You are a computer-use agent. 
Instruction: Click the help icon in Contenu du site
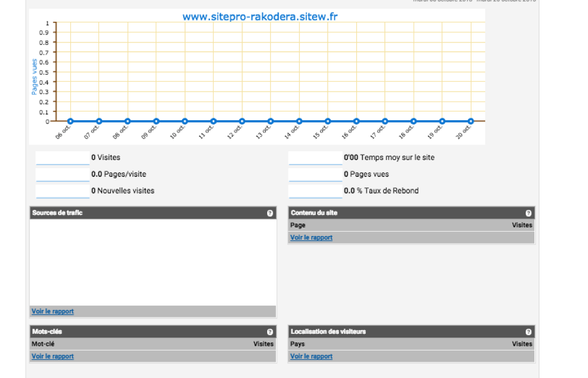tap(528, 213)
